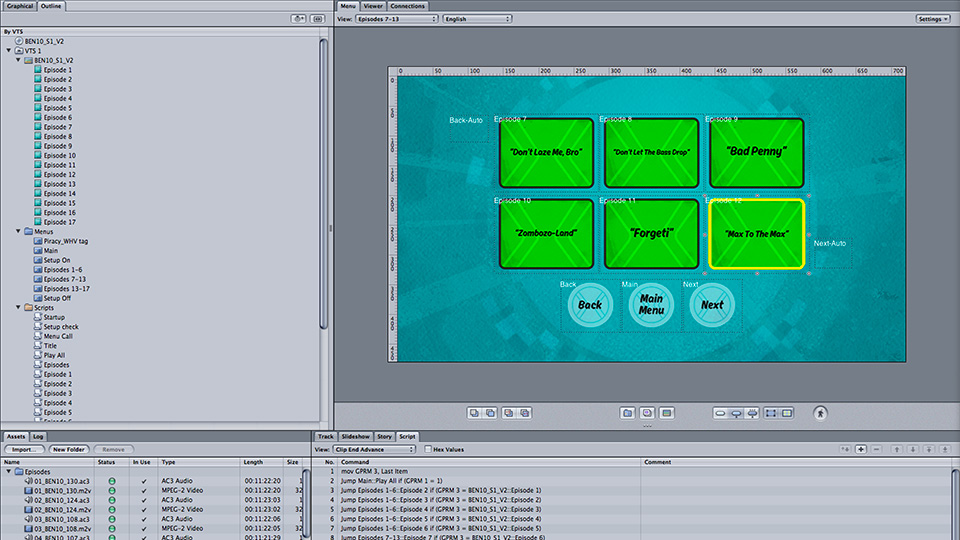Click the Piracy_WHV tag menu icon

click(x=38, y=241)
